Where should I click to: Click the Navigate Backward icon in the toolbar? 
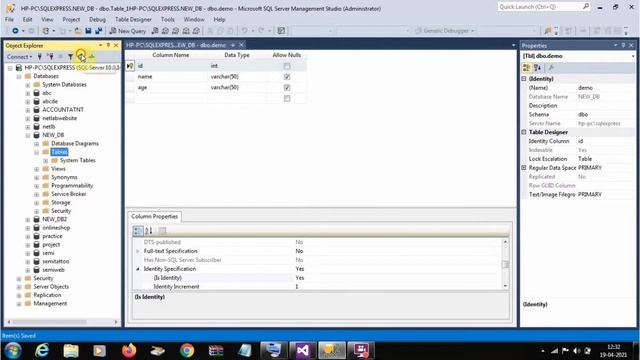pyautogui.click(x=15, y=31)
